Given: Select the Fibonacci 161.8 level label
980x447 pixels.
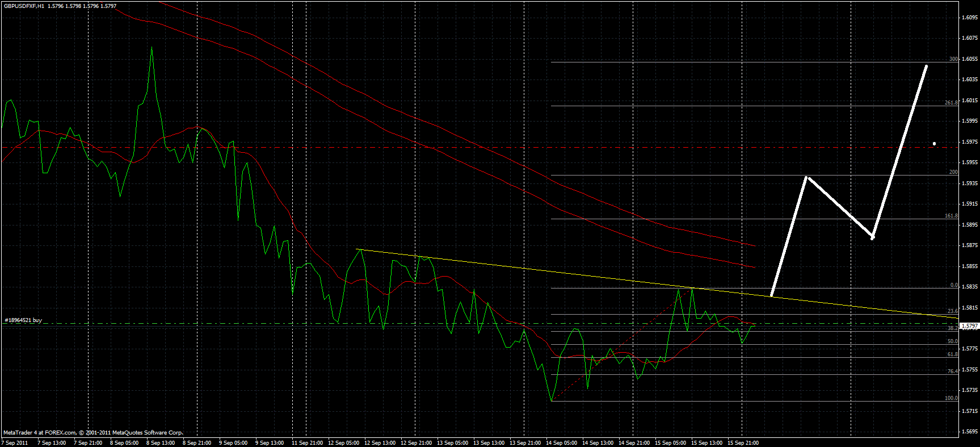Looking at the screenshot, I should (951, 216).
